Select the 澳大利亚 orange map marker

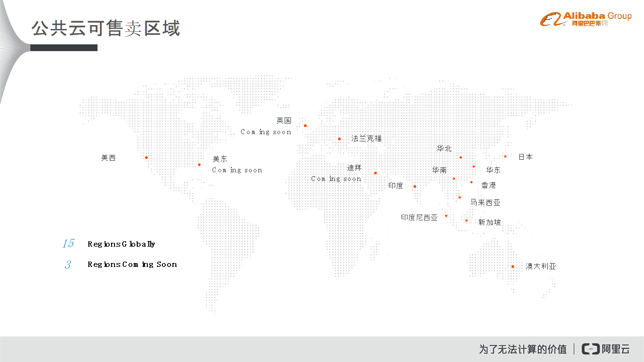click(x=513, y=266)
